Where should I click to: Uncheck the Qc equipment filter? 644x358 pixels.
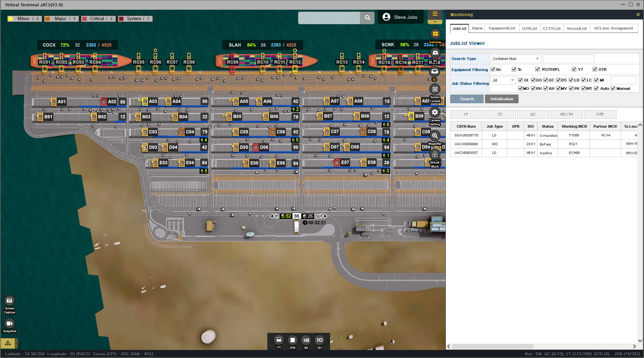(493, 69)
